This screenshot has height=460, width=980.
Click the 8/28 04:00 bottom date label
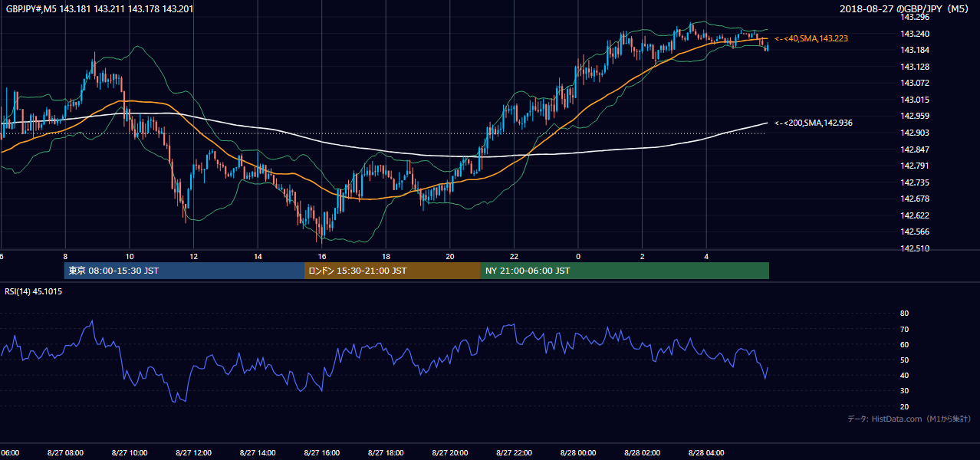pos(705,453)
